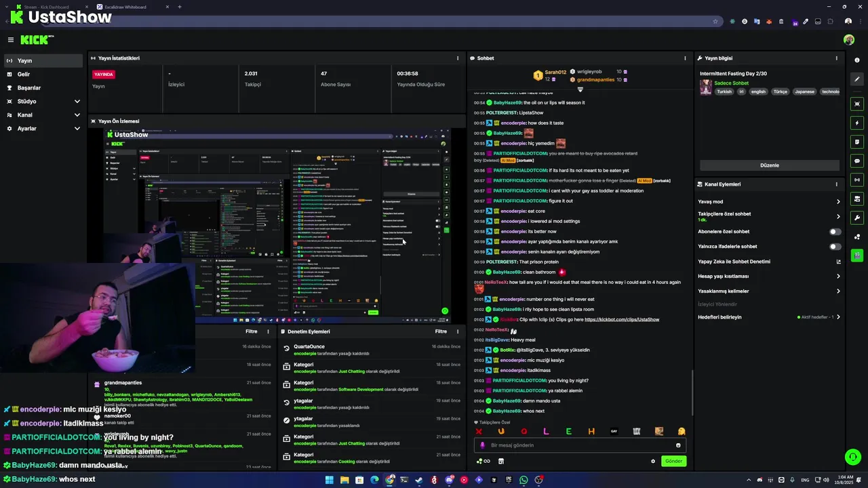Click the info icon in right toolbar
This screenshot has height=488, width=868.
point(857,60)
